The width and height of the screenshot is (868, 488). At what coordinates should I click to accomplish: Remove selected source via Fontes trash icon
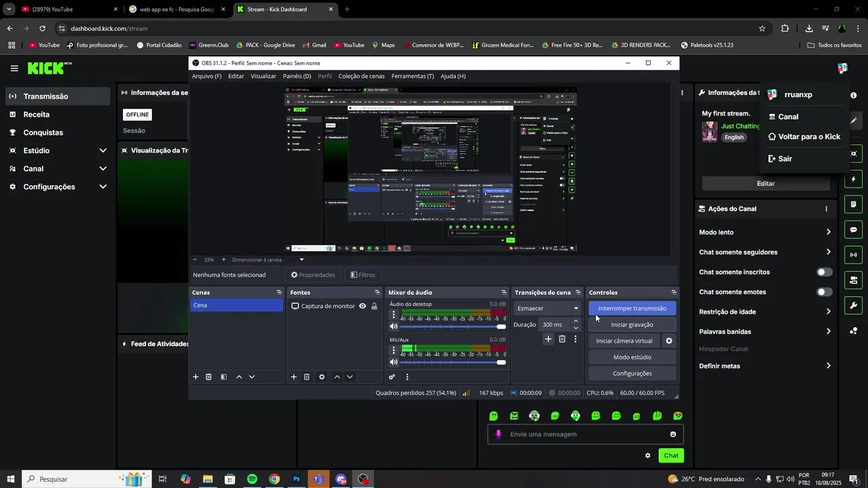(307, 377)
